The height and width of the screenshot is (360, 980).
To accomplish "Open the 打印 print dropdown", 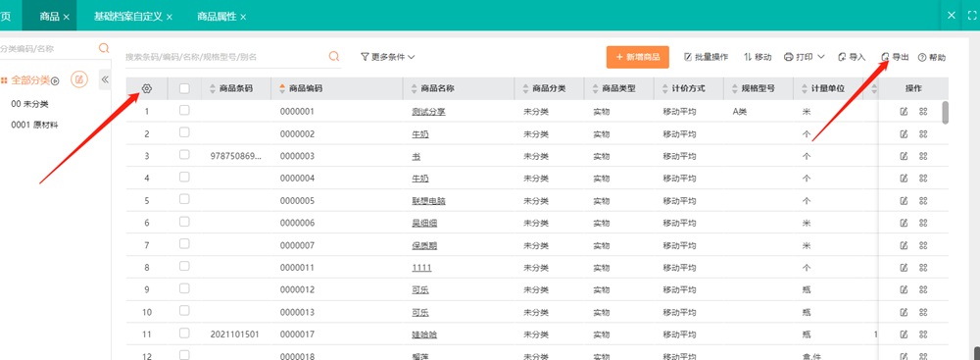I will (805, 57).
